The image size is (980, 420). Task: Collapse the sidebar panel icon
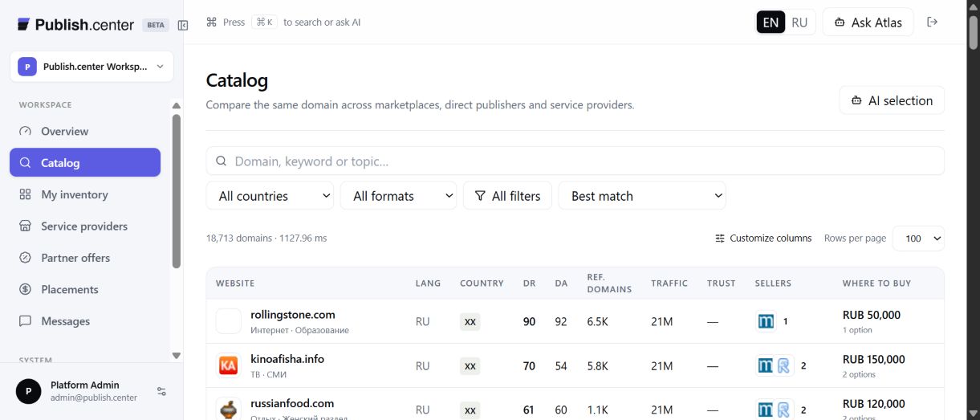pos(183,25)
